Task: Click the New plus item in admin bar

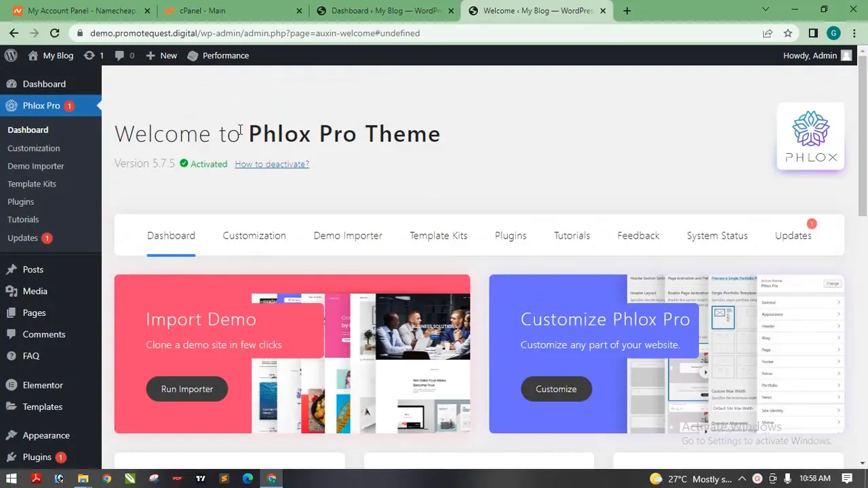Action: (x=161, y=56)
